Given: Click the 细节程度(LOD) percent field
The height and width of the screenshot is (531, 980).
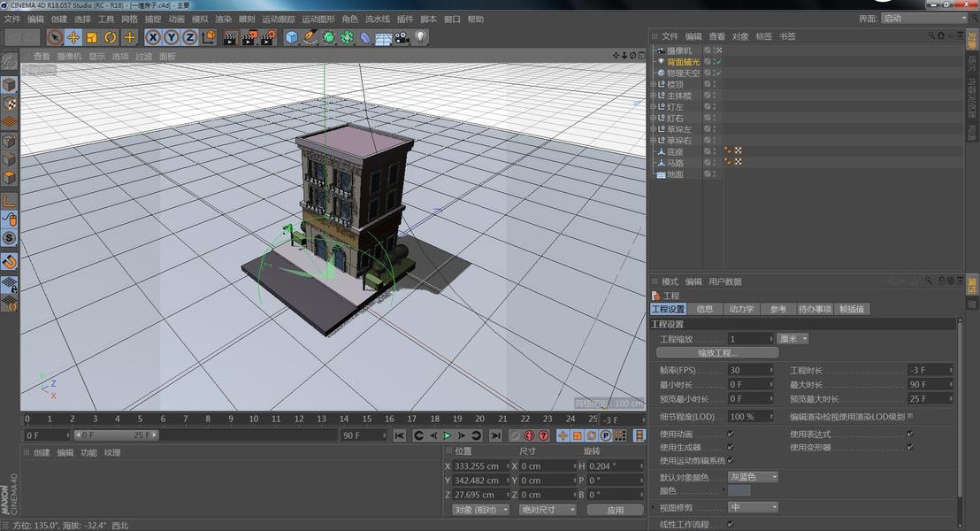Looking at the screenshot, I should pyautogui.click(x=750, y=417).
